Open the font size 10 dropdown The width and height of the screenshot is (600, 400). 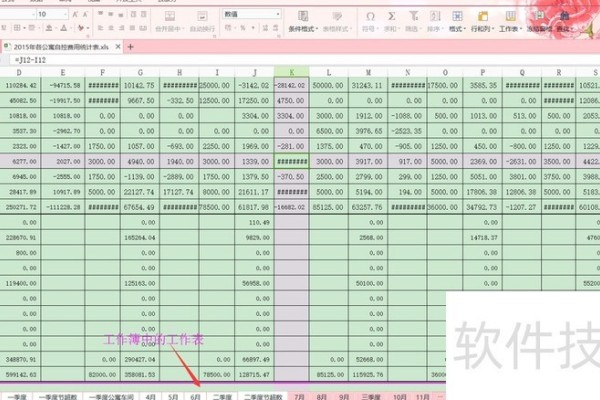tap(65, 15)
